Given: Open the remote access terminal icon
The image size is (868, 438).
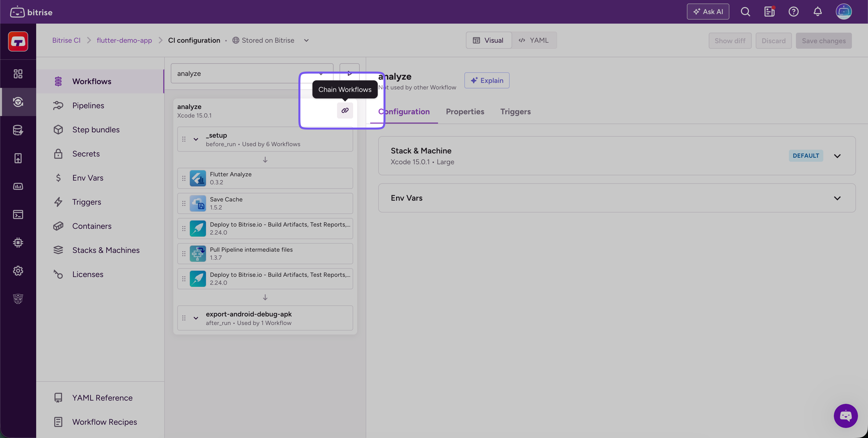Looking at the screenshot, I should (x=18, y=215).
